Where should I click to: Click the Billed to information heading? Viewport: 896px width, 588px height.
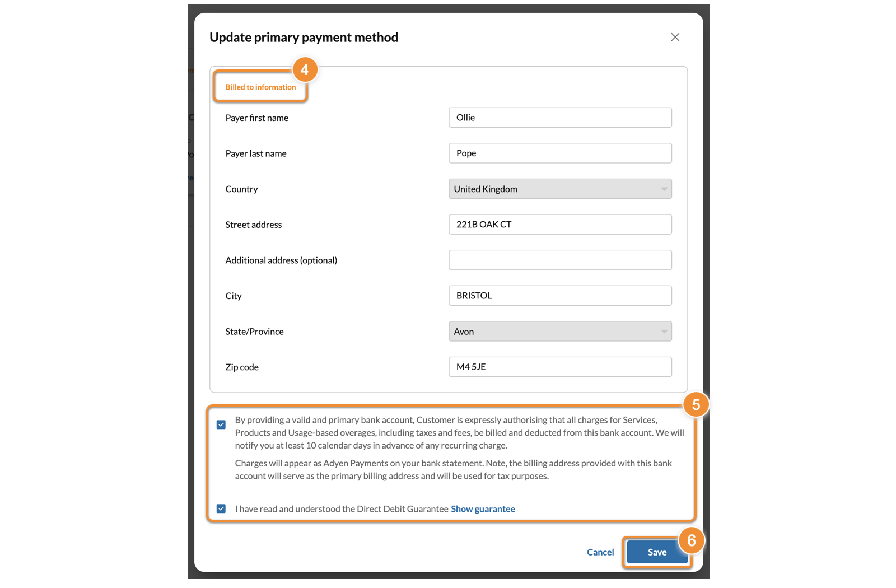[x=260, y=87]
